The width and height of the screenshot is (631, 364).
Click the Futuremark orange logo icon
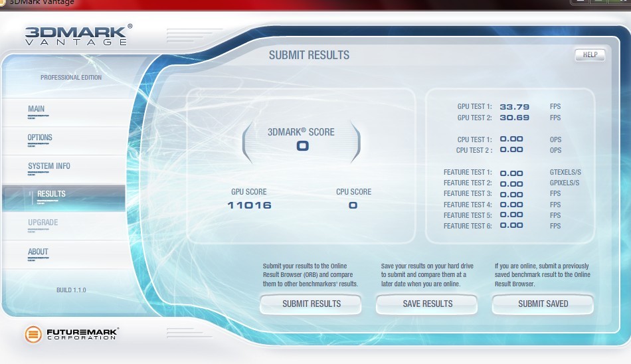pos(33,334)
